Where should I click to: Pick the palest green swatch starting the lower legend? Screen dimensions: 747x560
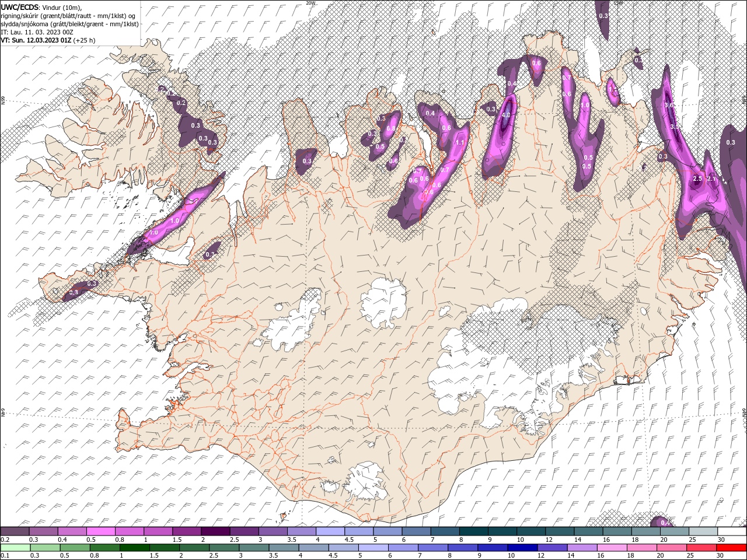15,547
